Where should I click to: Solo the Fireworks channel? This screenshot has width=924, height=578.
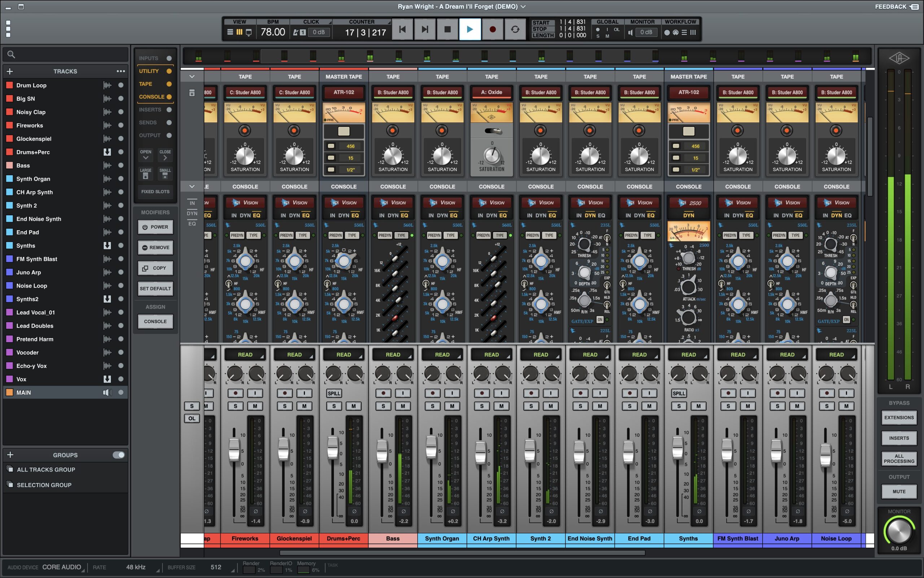(x=235, y=406)
